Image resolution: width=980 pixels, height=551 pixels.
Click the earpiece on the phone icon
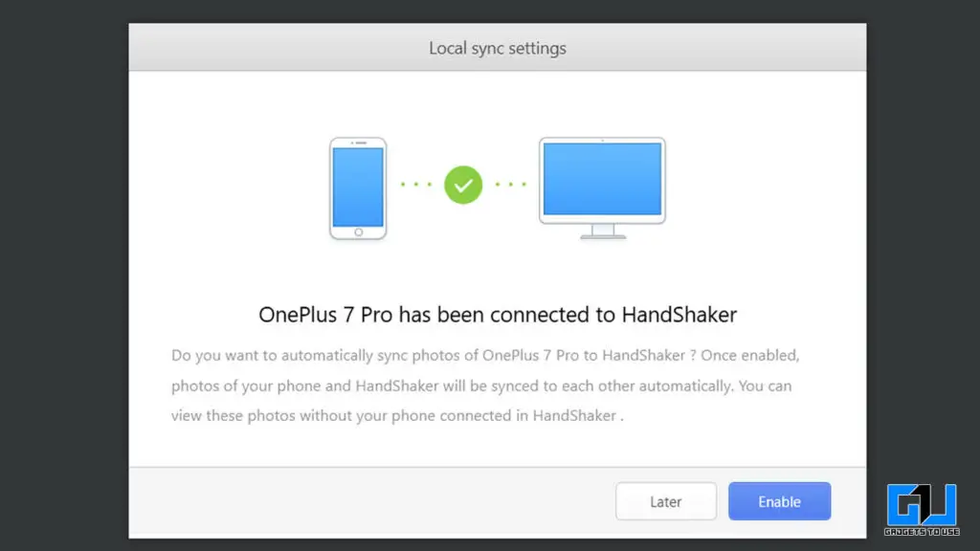coord(361,143)
